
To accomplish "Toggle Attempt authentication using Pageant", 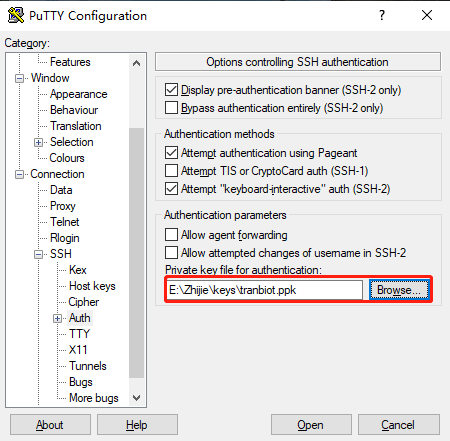I will 171,153.
